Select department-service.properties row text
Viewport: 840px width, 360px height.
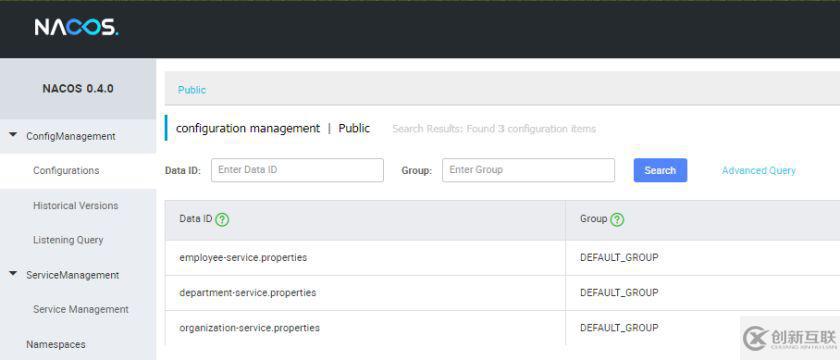248,292
